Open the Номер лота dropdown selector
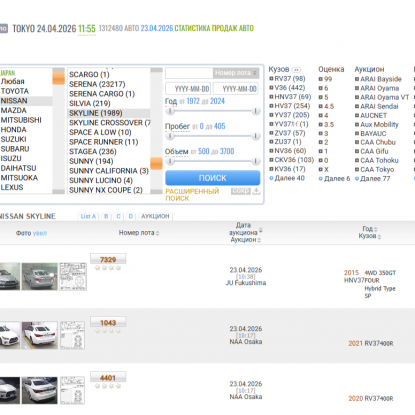 click(x=236, y=73)
